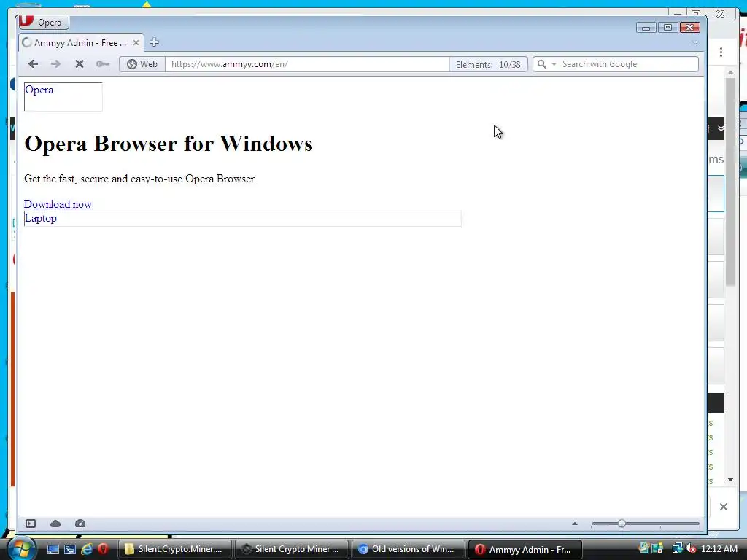Switch to Silent.Crypto.Miner folder taskbar button
Viewport: 747px width, 560px height.
pyautogui.click(x=175, y=549)
